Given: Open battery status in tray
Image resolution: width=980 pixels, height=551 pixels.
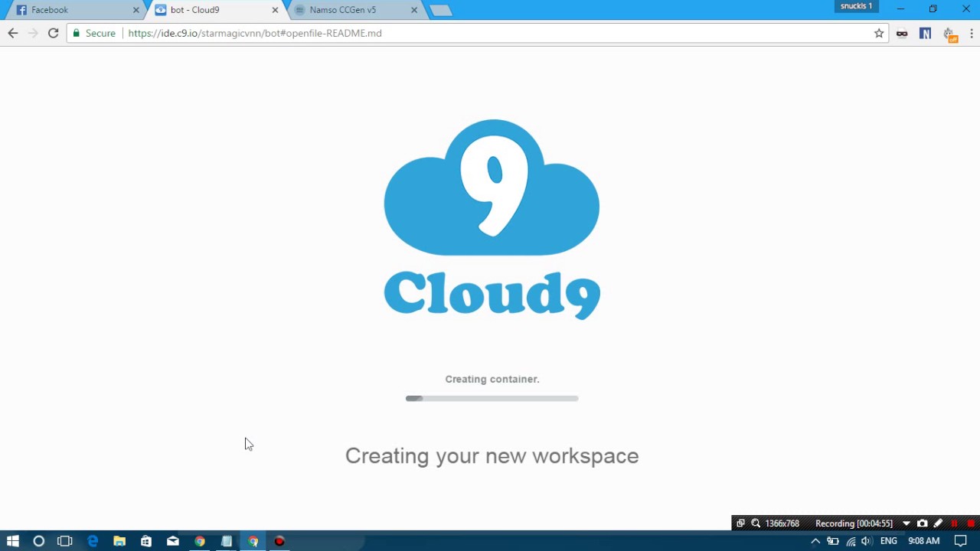Looking at the screenshot, I should [833, 541].
